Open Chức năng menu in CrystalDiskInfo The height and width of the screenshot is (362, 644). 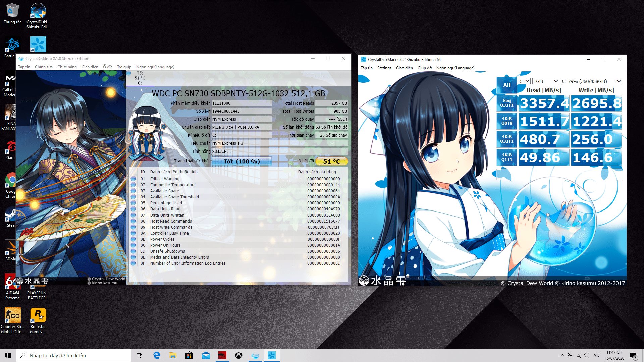click(x=67, y=67)
